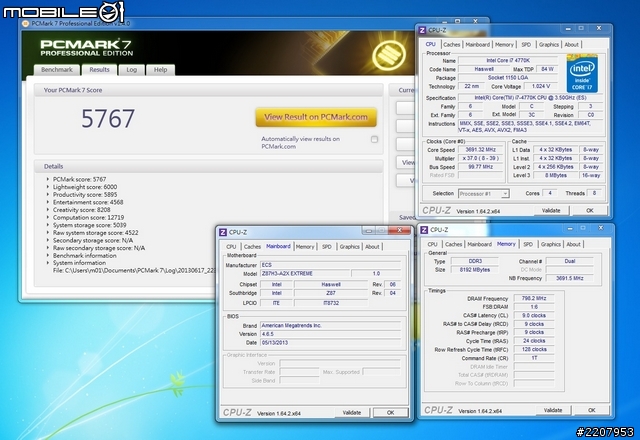Select Caches tab in Mainboard CPU-Z window
The image size is (640, 440).
point(252,247)
